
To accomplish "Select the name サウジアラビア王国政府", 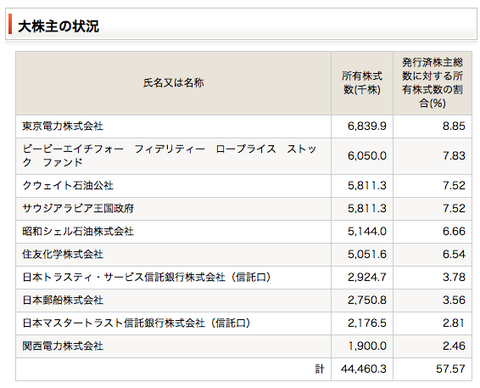I will 78,208.
